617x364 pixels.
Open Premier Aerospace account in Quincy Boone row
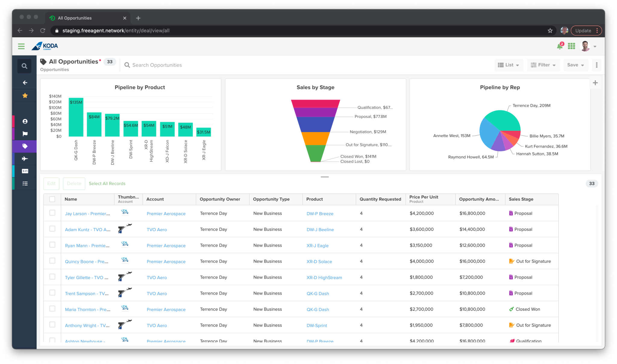[166, 262]
